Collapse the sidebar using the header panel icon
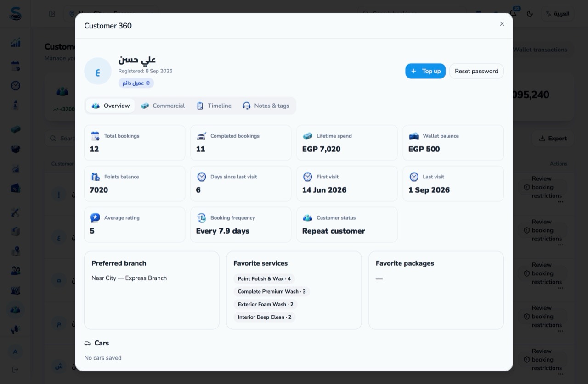This screenshot has height=384, width=588. pyautogui.click(x=52, y=14)
